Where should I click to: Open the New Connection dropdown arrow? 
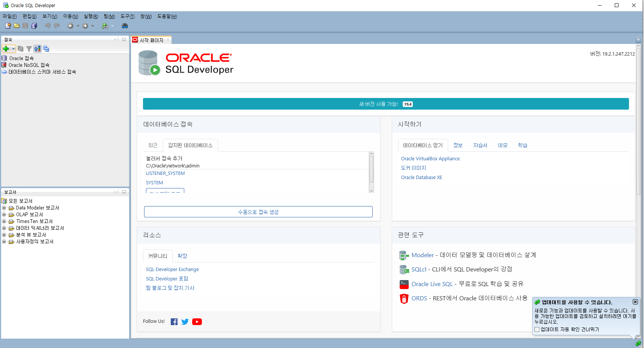click(13, 49)
